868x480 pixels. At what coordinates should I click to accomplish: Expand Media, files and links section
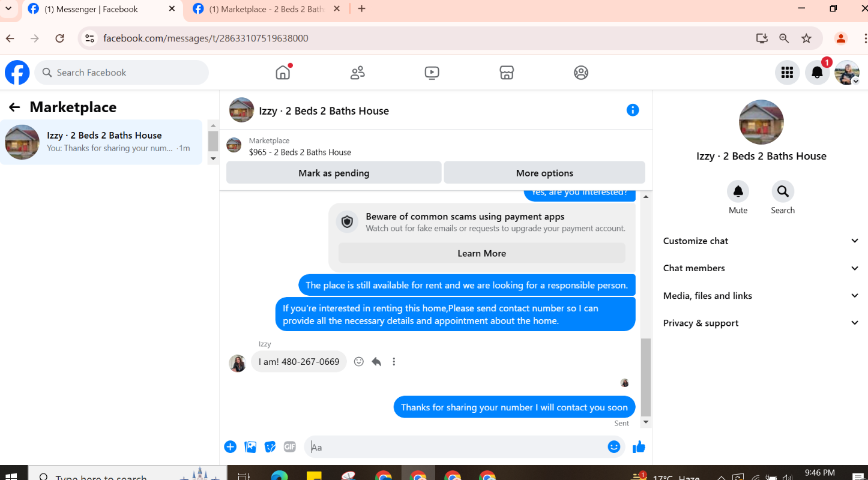tap(761, 296)
